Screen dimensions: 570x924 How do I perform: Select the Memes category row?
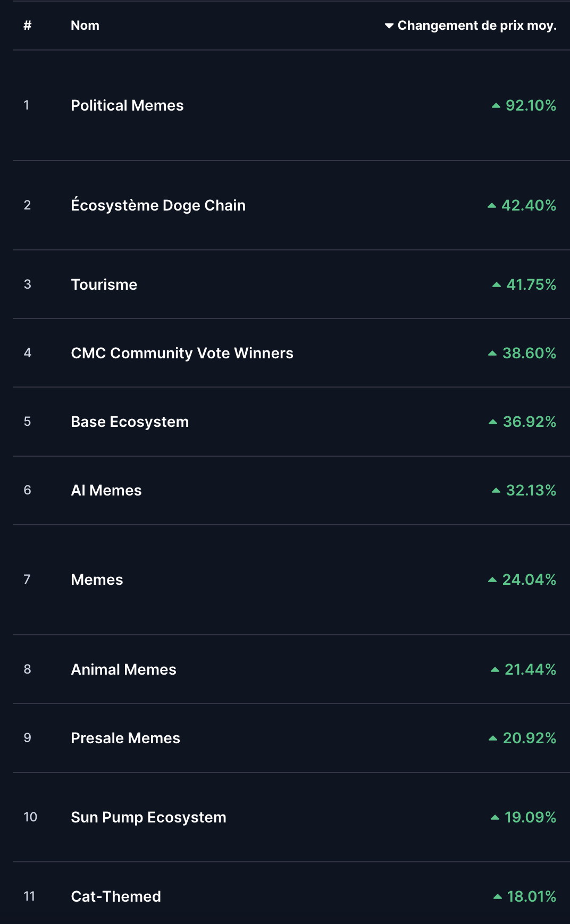(x=97, y=579)
